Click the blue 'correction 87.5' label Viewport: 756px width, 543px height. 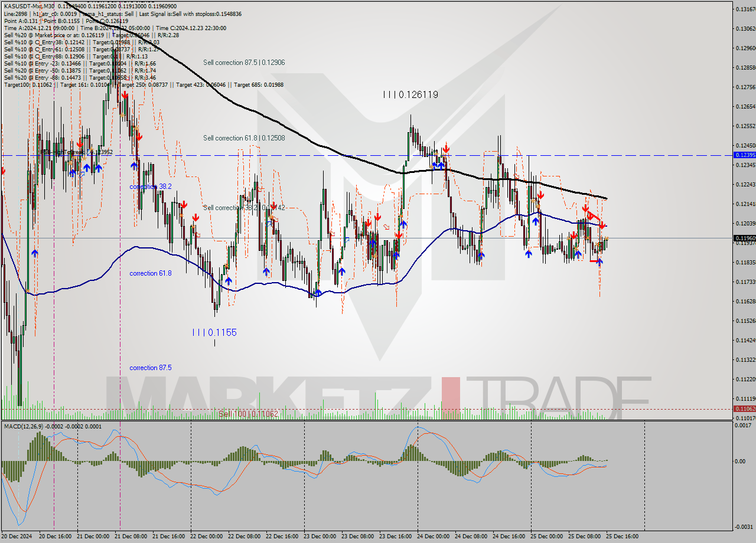(x=151, y=368)
